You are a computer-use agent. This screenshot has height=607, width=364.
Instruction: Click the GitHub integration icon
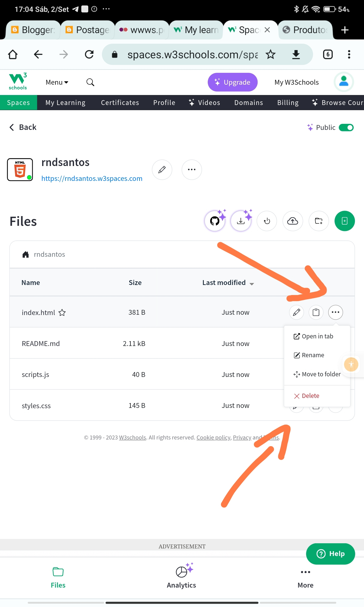[x=215, y=221]
